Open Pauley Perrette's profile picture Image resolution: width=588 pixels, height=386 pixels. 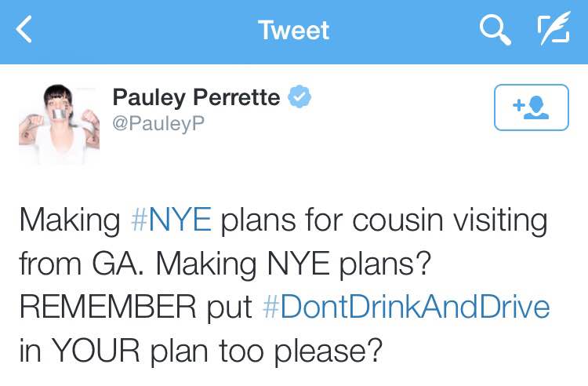[x=60, y=125]
